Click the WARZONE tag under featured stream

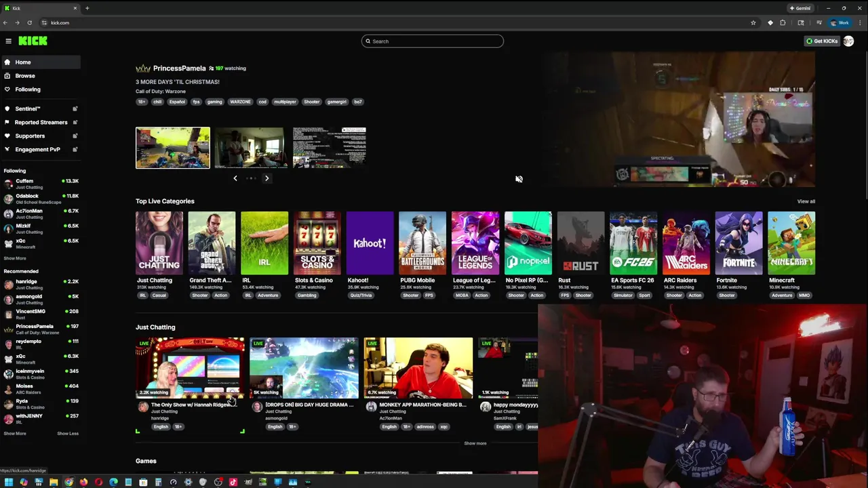coord(240,102)
